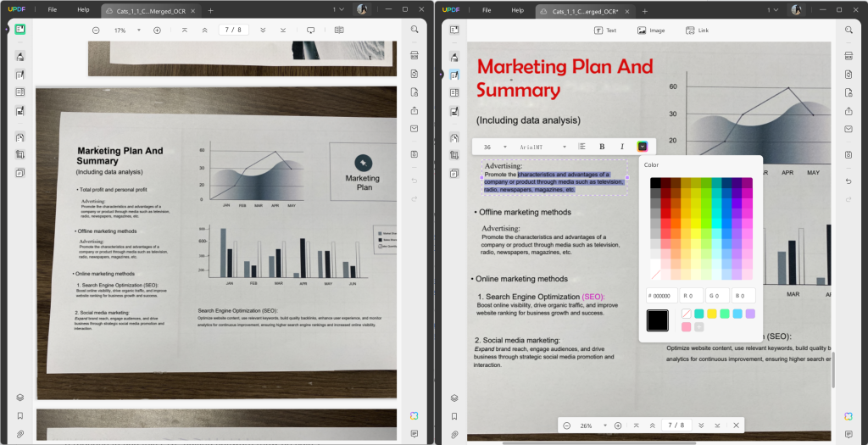The height and width of the screenshot is (445, 868).
Task: Start slideshow presentation mode in left window
Action: coord(310,30)
